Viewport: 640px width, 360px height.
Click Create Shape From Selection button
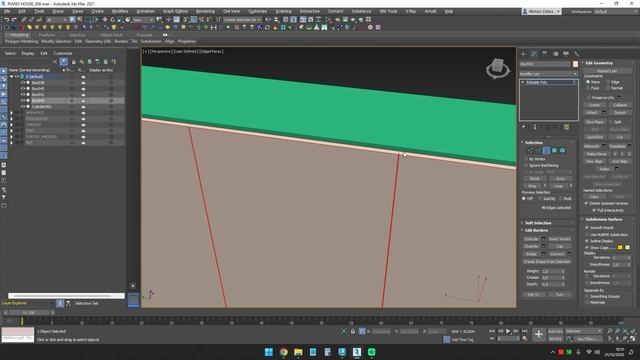click(x=547, y=262)
